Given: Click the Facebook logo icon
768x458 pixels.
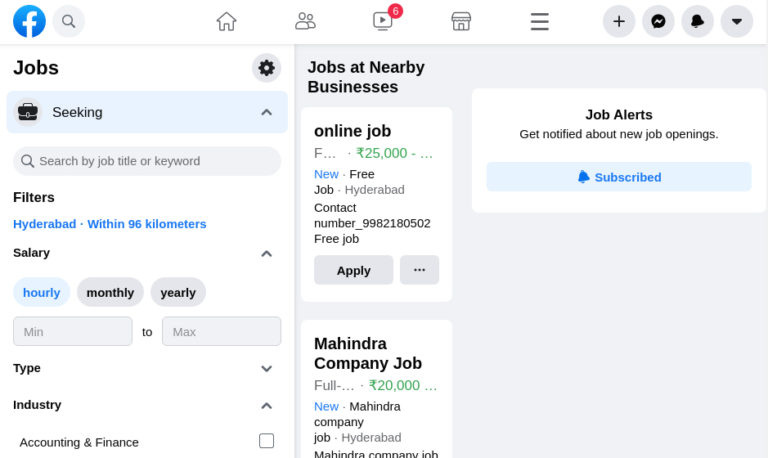Looking at the screenshot, I should (29, 21).
